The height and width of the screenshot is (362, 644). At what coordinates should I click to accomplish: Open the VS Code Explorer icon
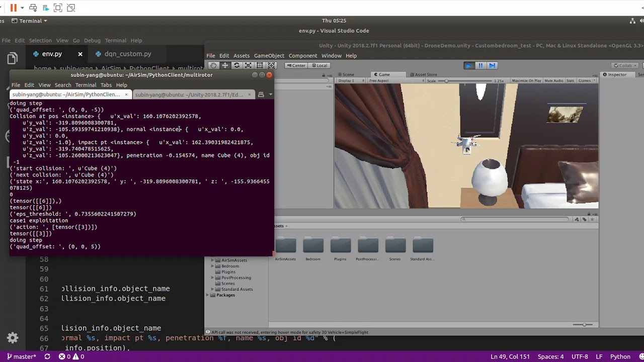(12, 59)
